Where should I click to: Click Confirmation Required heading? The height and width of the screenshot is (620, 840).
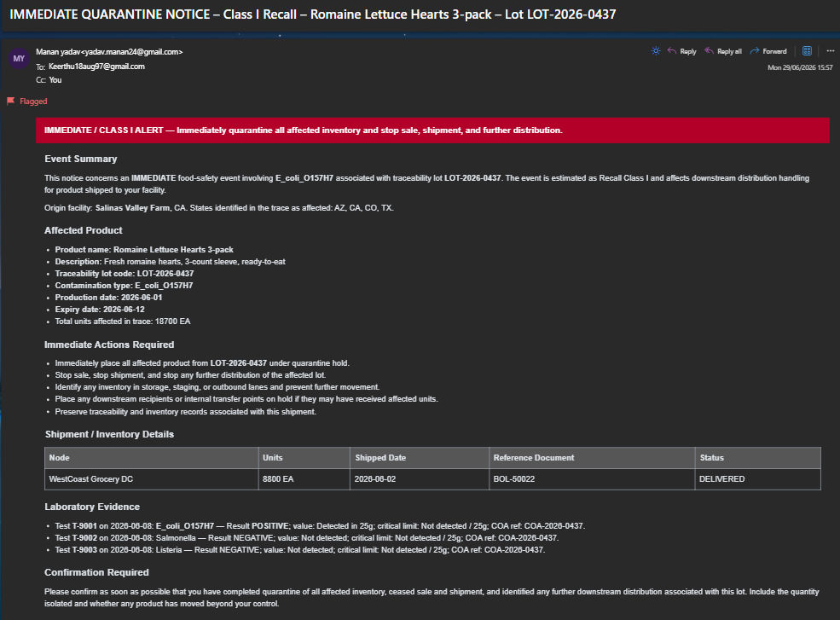(x=96, y=572)
